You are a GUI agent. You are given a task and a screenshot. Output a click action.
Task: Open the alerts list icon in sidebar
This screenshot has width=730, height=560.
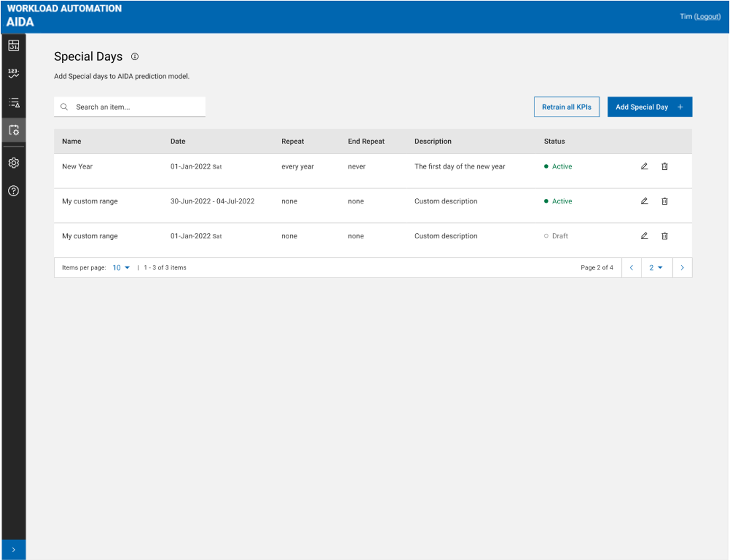click(14, 102)
